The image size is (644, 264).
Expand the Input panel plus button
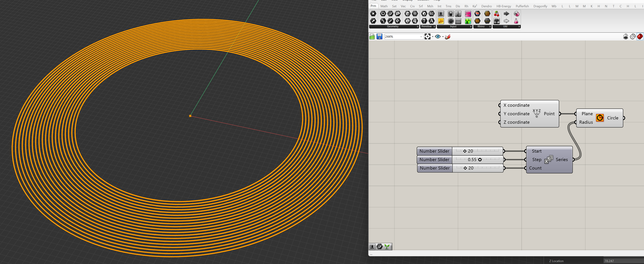click(471, 27)
